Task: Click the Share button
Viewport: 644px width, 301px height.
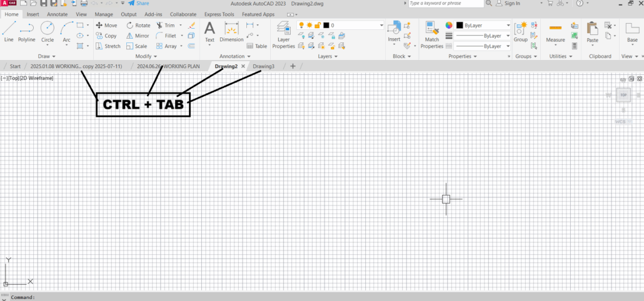Action: (139, 4)
